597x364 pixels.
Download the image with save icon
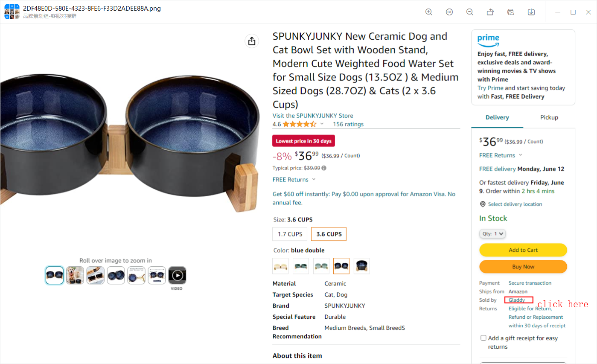coord(531,12)
